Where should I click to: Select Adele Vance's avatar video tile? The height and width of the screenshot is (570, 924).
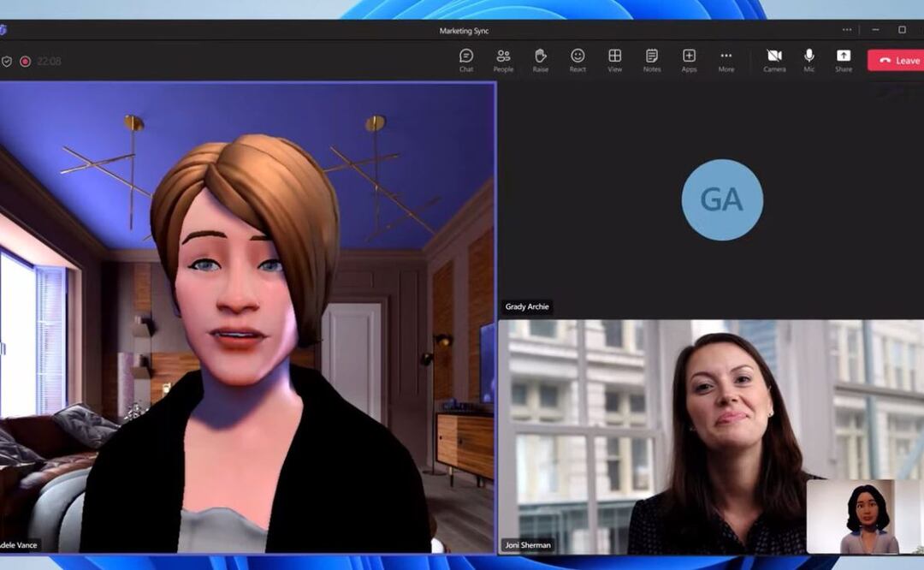pyautogui.click(x=246, y=317)
